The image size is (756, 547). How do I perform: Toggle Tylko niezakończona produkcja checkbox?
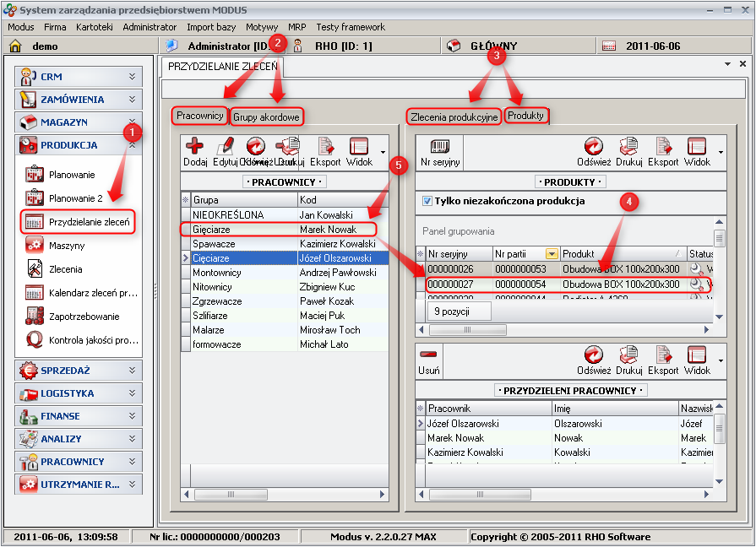tap(427, 202)
